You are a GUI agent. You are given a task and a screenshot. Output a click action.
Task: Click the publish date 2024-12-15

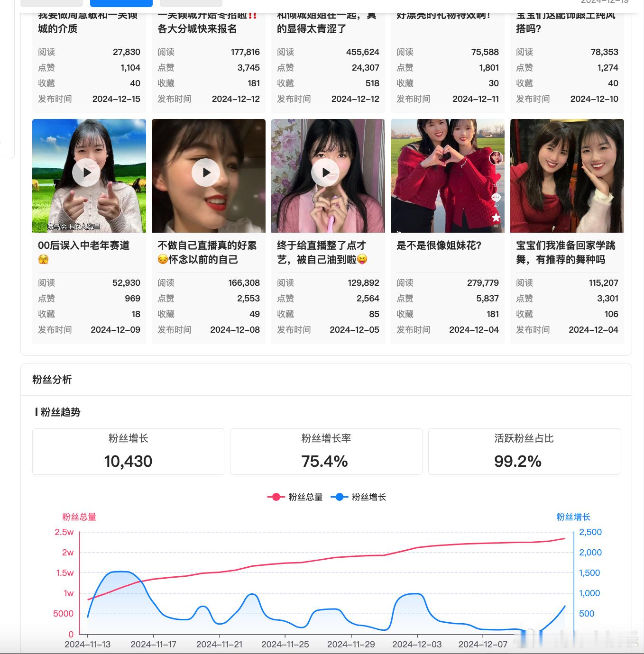116,99
